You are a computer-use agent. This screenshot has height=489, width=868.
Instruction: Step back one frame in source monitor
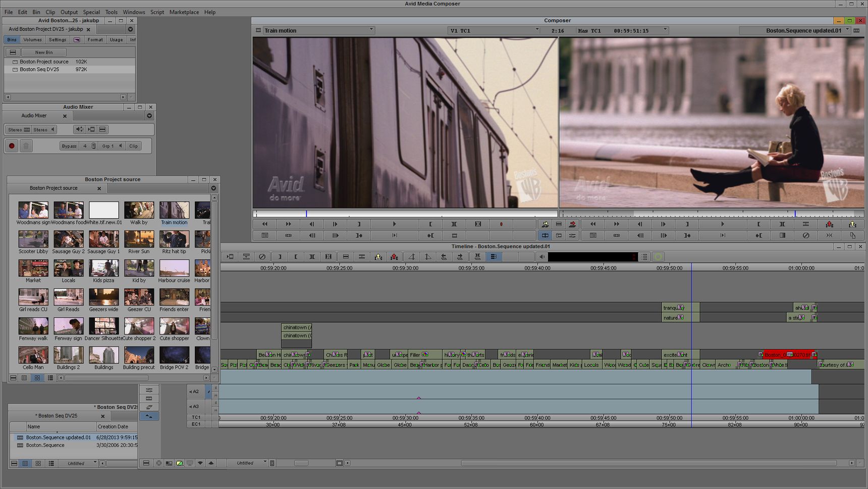pos(312,224)
